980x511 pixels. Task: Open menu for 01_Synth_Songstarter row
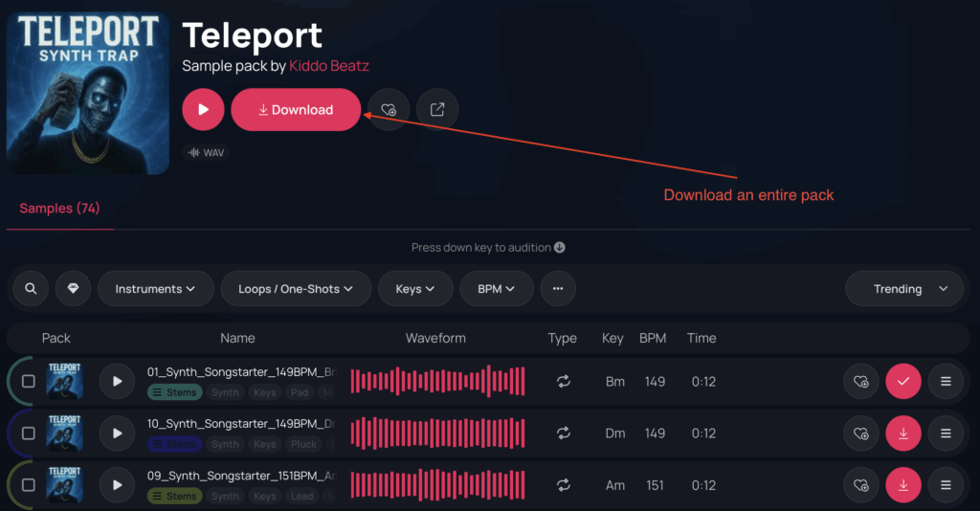tap(946, 382)
